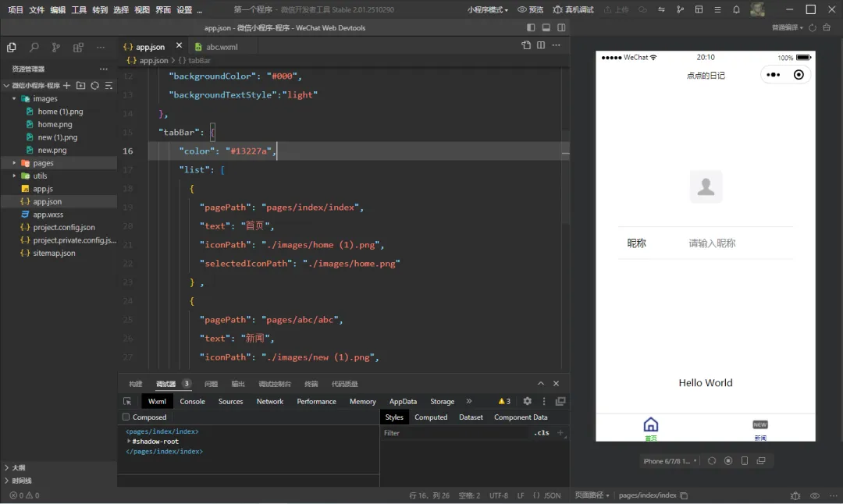
Task: Open the Search icon in activity bar
Action: 34,48
